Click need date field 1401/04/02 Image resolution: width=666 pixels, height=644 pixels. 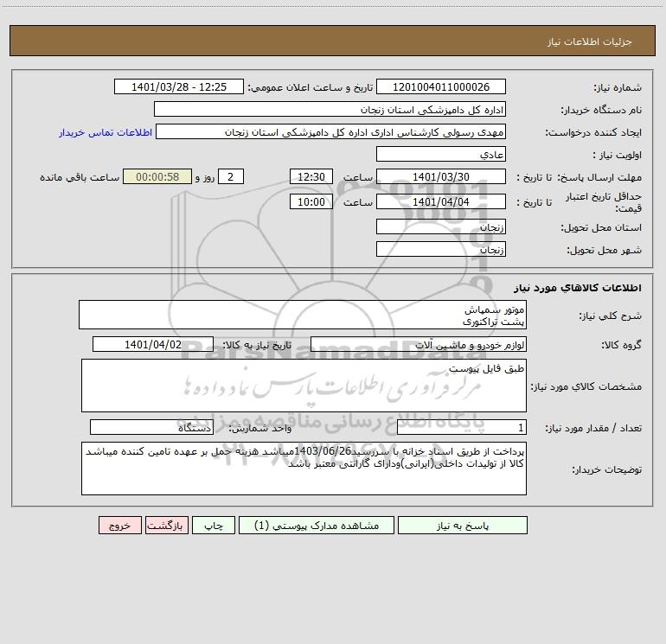[153, 344]
